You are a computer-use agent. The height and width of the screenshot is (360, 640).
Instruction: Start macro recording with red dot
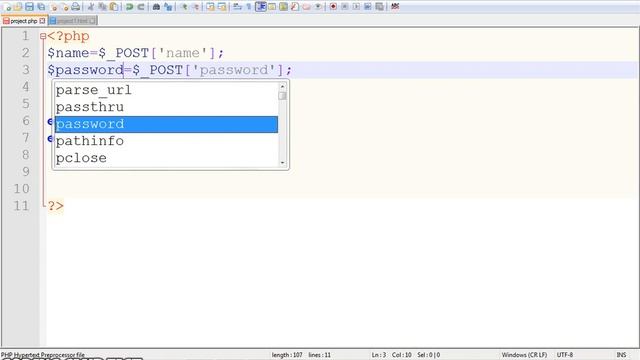click(x=333, y=7)
